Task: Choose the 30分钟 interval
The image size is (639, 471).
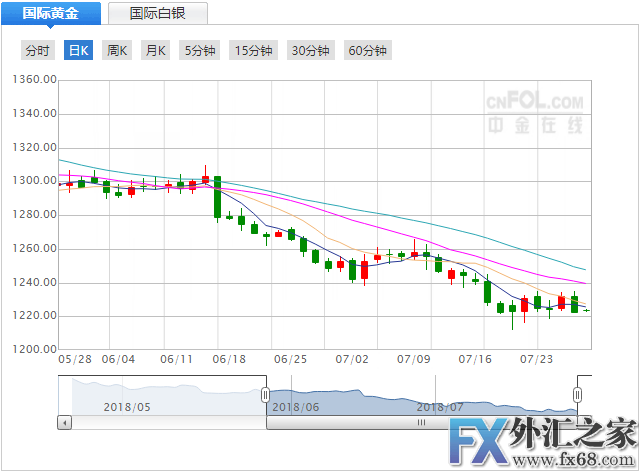Action: (311, 51)
